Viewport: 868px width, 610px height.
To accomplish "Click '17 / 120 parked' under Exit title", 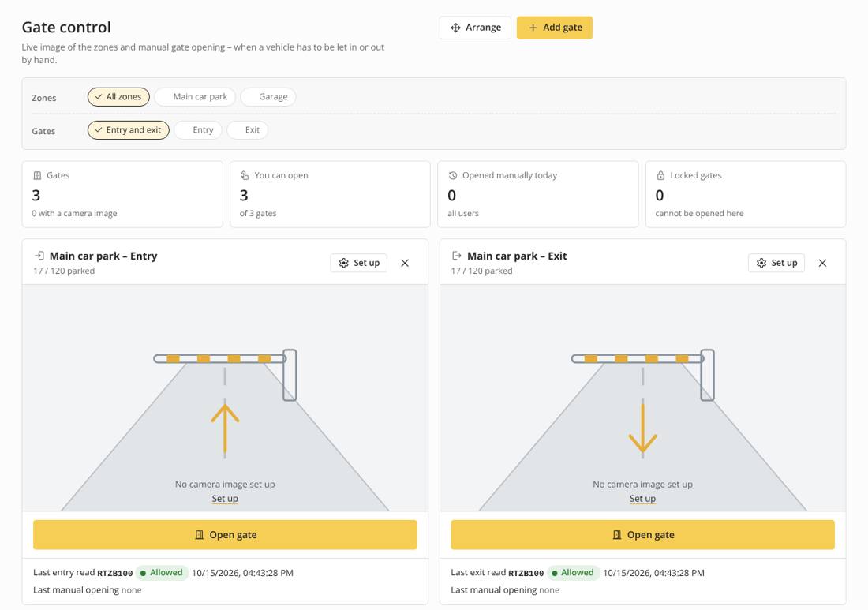I will 481,271.
